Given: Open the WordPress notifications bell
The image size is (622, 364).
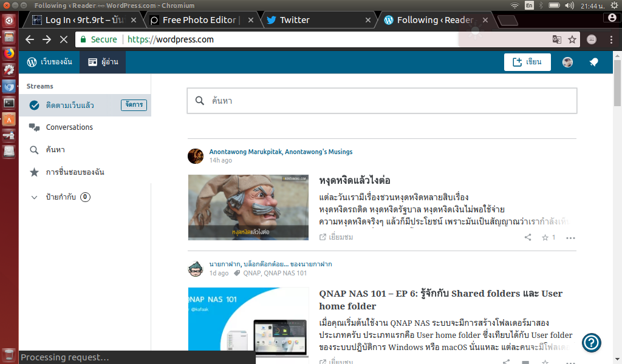Looking at the screenshot, I should 594,62.
